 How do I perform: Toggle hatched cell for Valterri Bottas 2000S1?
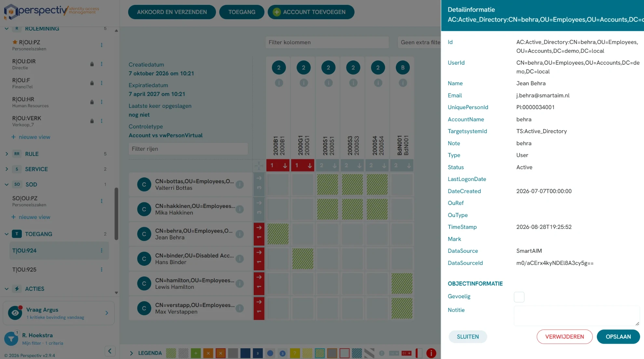(328, 185)
